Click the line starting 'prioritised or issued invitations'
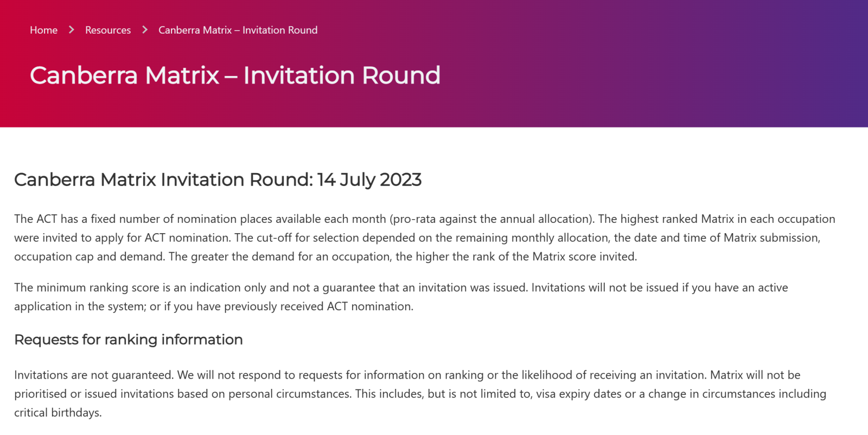 click(x=420, y=394)
